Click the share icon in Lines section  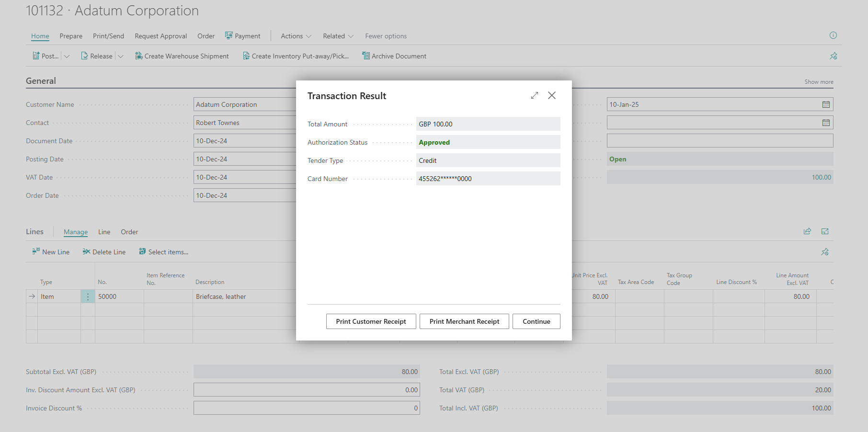click(807, 231)
